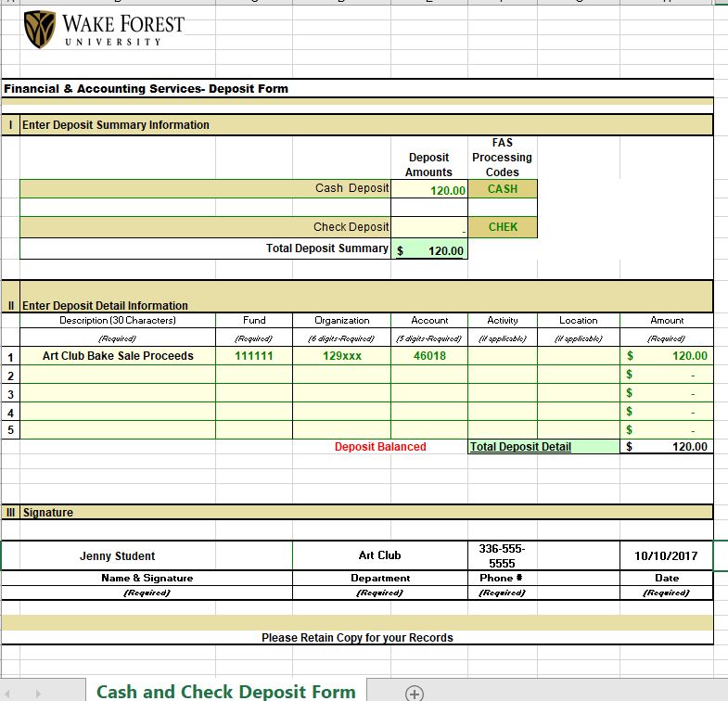
Task: Select row 1 Amount cell 120.00
Action: (x=667, y=356)
